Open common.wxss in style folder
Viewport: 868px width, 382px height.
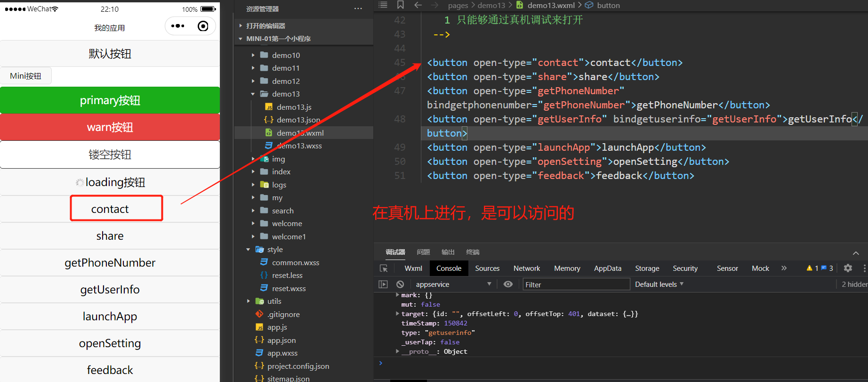coord(296,262)
